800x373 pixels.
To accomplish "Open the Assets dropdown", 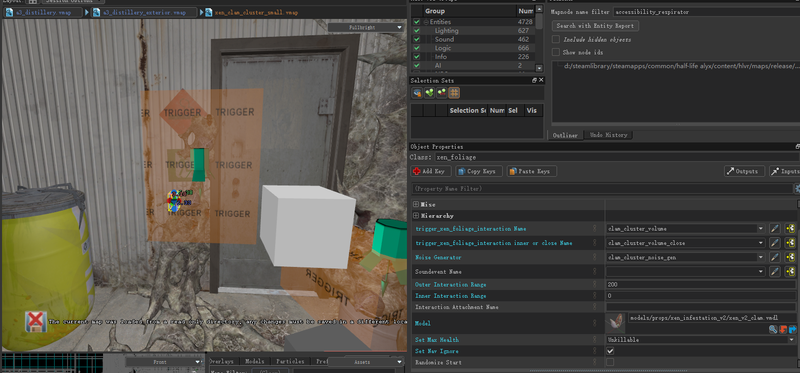I will coord(366,362).
